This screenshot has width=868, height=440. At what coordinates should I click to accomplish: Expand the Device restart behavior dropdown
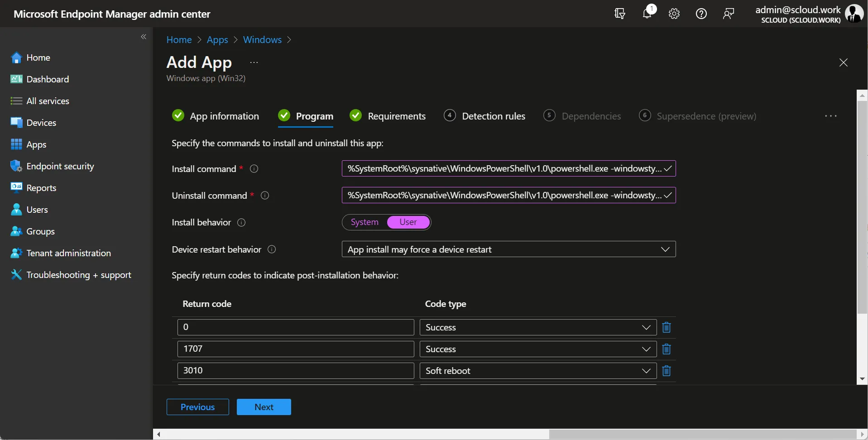(x=508, y=249)
